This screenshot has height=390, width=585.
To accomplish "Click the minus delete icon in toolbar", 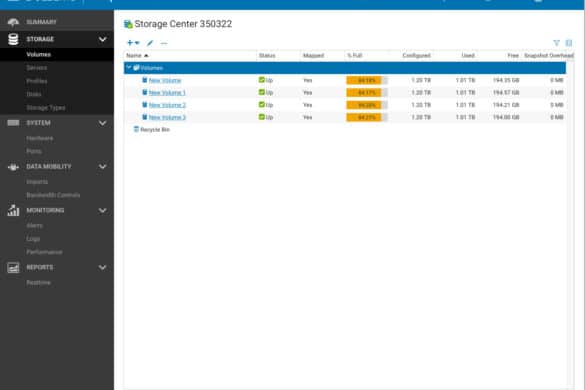I will (x=164, y=43).
